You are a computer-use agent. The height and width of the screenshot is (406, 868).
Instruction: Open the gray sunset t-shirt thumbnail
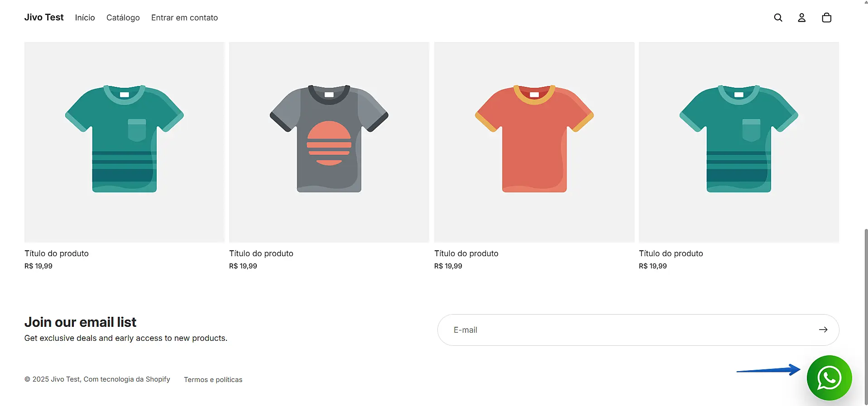coord(329,142)
